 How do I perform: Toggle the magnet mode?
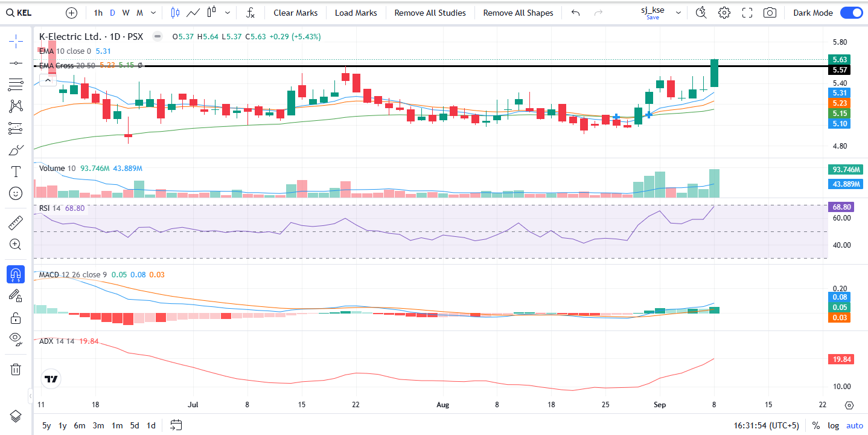tap(16, 274)
